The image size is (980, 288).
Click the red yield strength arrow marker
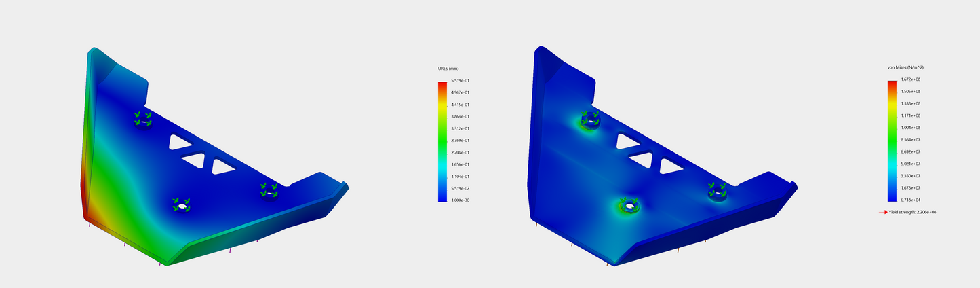883,212
